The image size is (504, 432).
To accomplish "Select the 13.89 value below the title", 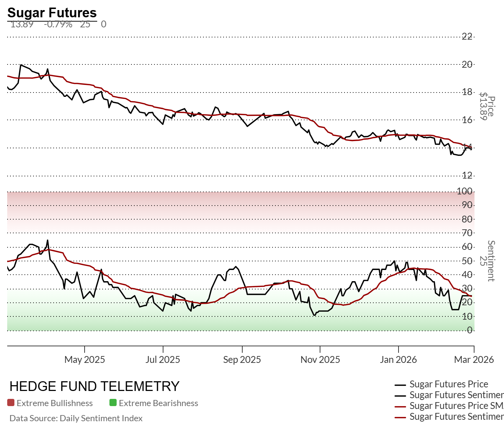I will point(22,24).
